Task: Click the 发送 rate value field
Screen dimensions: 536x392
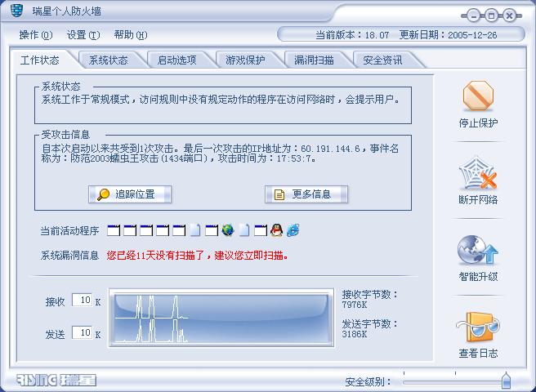Action: pos(82,332)
